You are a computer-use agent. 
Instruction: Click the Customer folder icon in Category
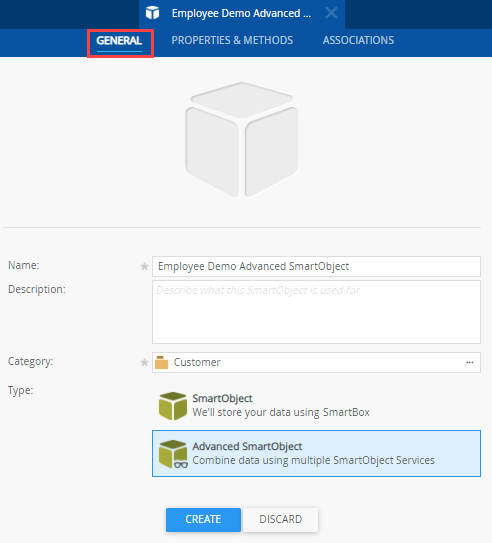pos(161,362)
